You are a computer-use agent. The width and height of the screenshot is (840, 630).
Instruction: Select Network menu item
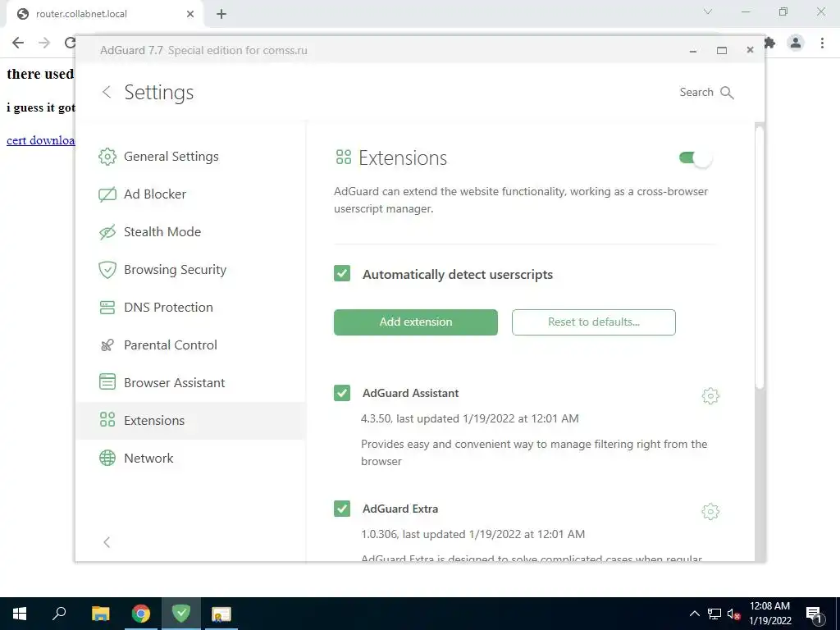coord(190,458)
